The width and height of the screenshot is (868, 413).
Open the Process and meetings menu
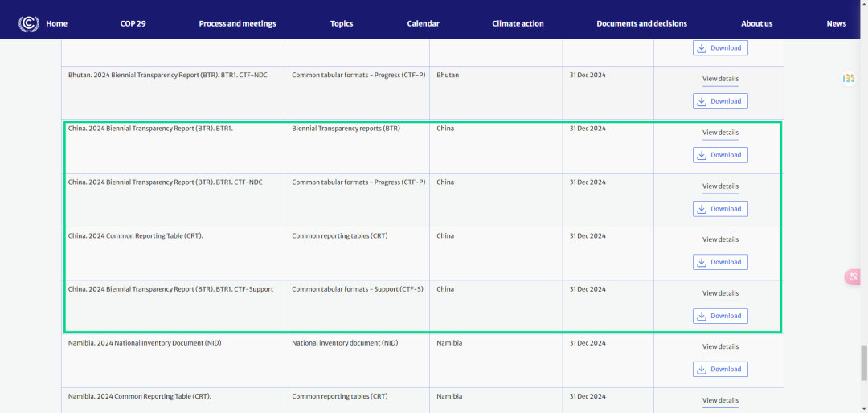[x=237, y=23]
